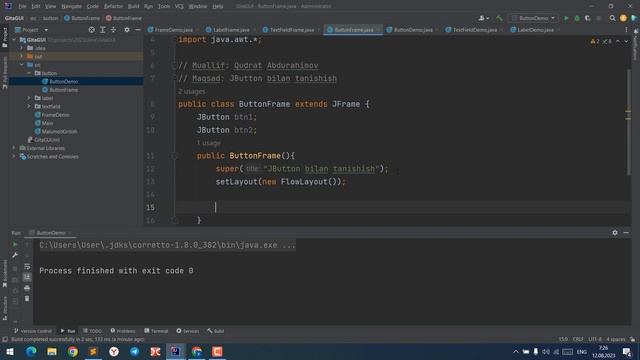Open account user icon in toolbar

pos(483,18)
